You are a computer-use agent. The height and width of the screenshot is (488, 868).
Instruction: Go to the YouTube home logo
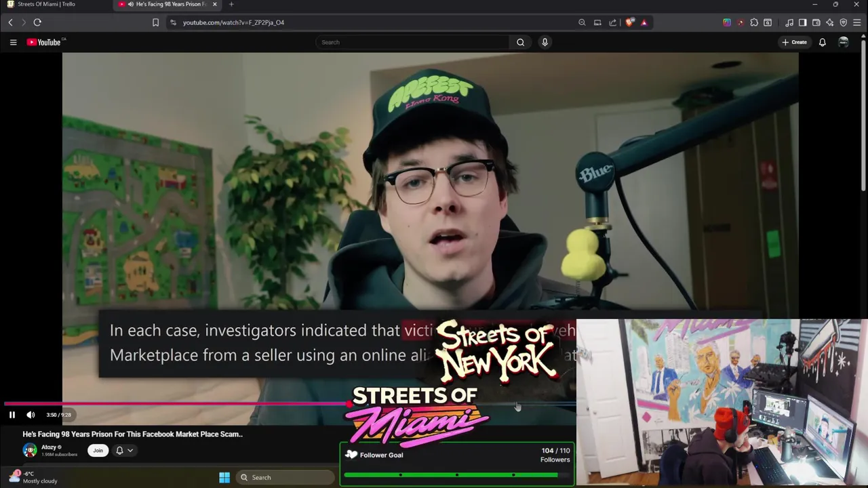pyautogui.click(x=44, y=42)
